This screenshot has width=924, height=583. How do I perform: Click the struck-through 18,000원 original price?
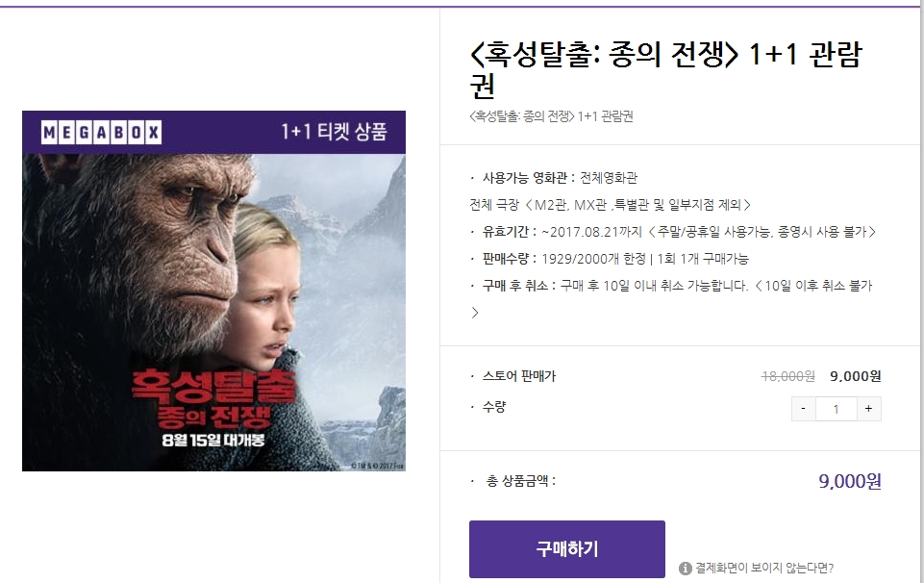point(787,376)
